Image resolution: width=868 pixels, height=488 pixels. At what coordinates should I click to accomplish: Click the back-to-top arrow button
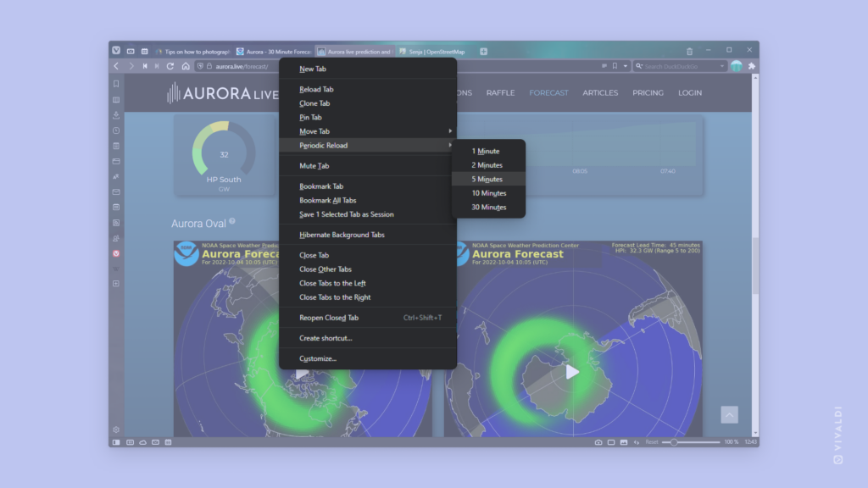pyautogui.click(x=729, y=415)
